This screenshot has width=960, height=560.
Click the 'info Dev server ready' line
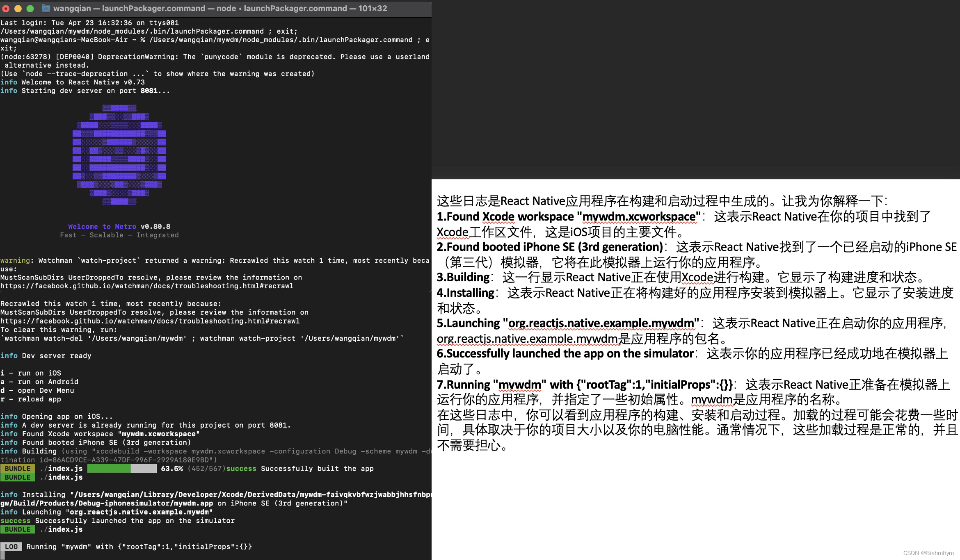(46, 355)
